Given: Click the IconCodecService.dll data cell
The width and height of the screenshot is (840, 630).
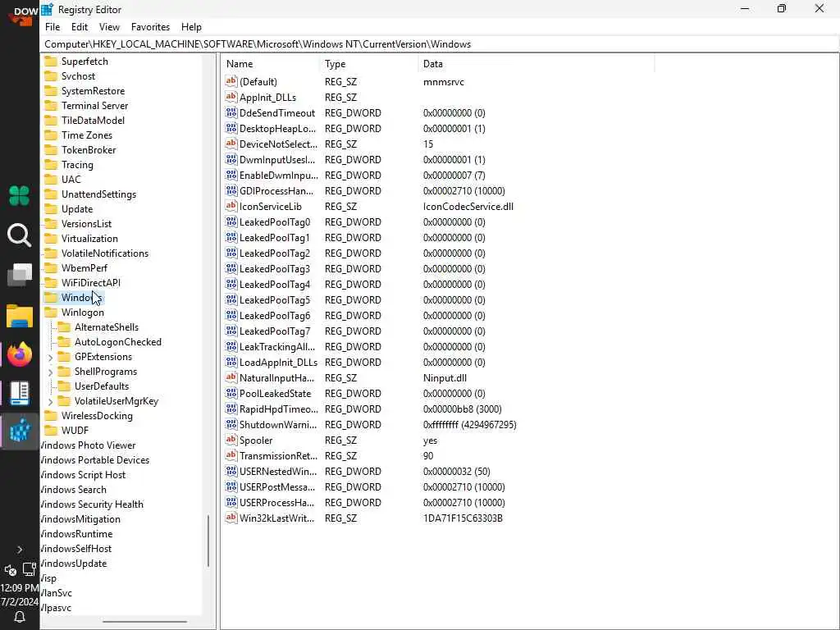Looking at the screenshot, I should [x=468, y=206].
